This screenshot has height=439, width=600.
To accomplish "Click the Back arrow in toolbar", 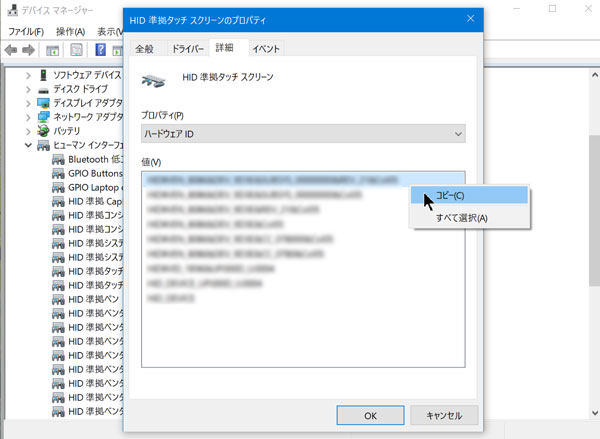I will (x=11, y=50).
